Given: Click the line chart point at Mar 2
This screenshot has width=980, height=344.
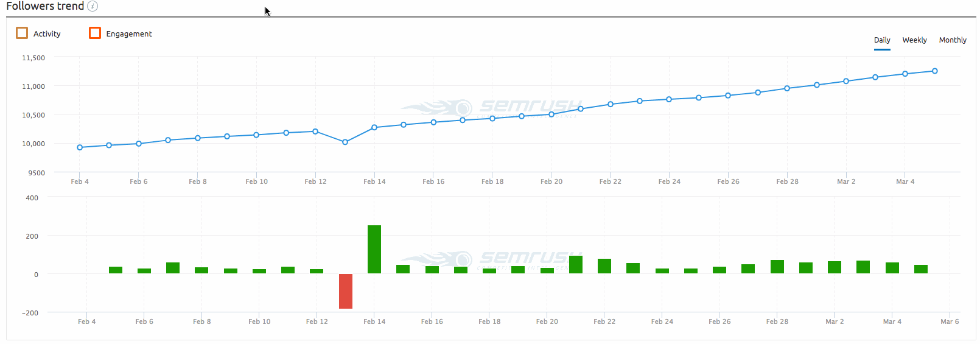Looking at the screenshot, I should pos(846,81).
